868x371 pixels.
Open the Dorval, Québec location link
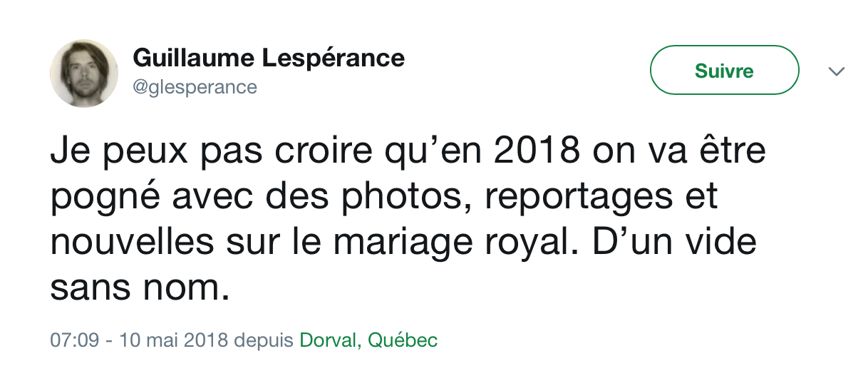point(368,340)
